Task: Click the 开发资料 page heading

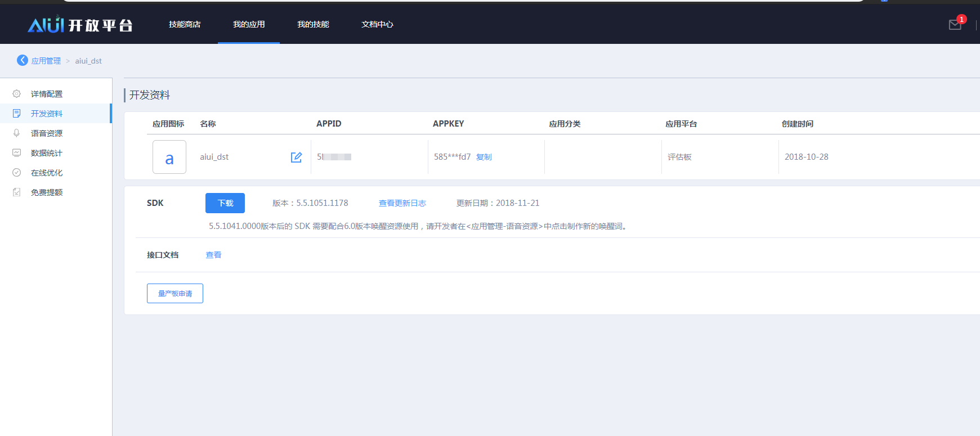Action: click(150, 95)
